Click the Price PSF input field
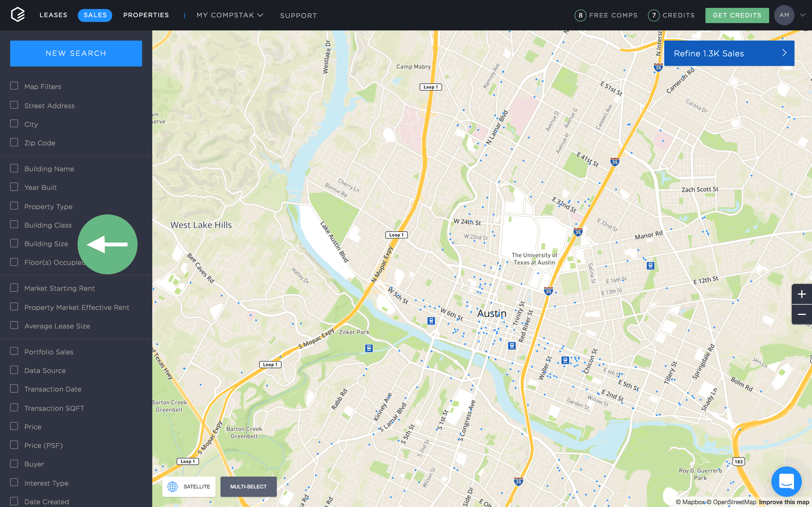This screenshot has width=812, height=507. [43, 445]
